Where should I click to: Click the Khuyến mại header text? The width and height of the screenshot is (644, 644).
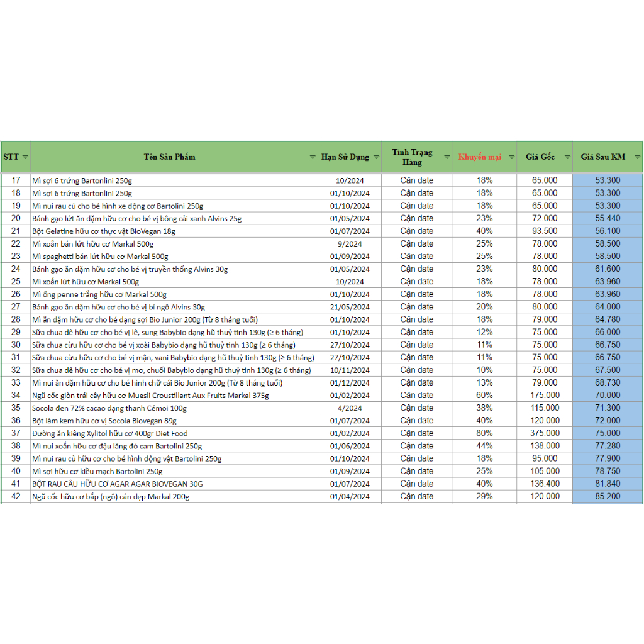(480, 157)
